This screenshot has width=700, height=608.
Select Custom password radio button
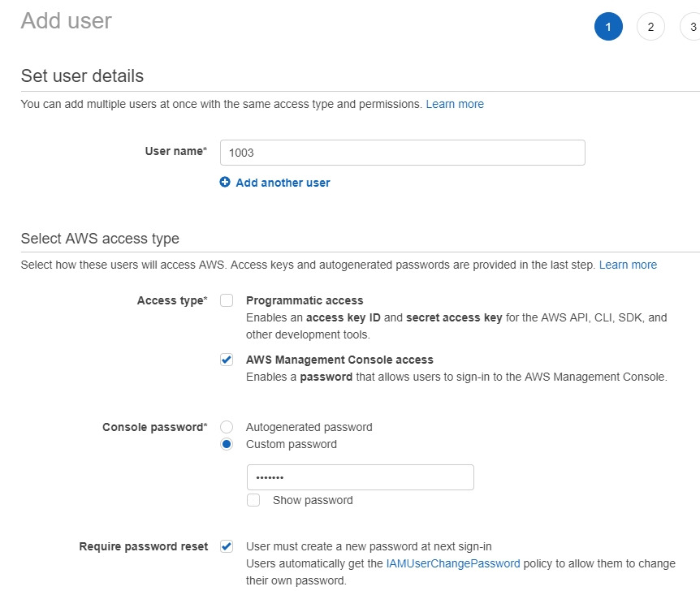pyautogui.click(x=227, y=444)
